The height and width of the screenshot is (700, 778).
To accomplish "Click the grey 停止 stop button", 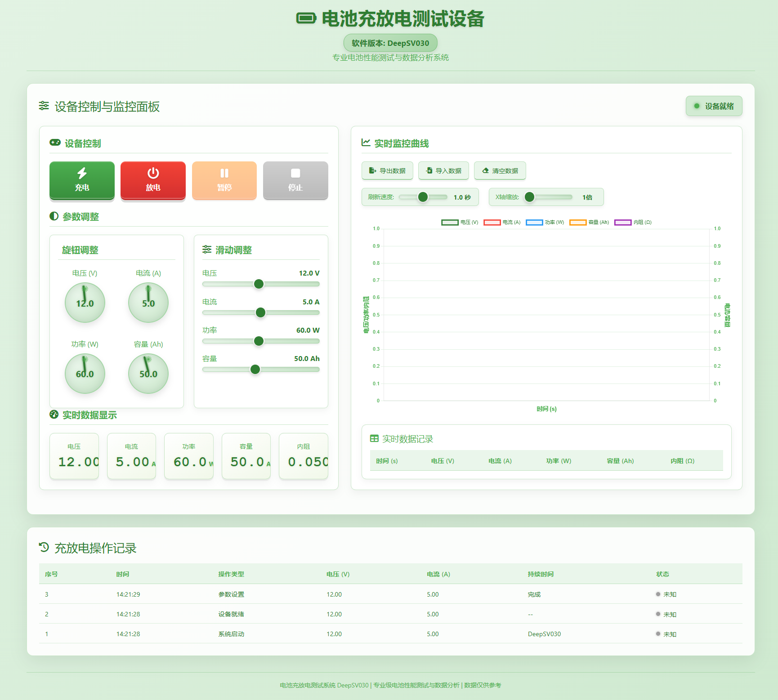I will (295, 180).
